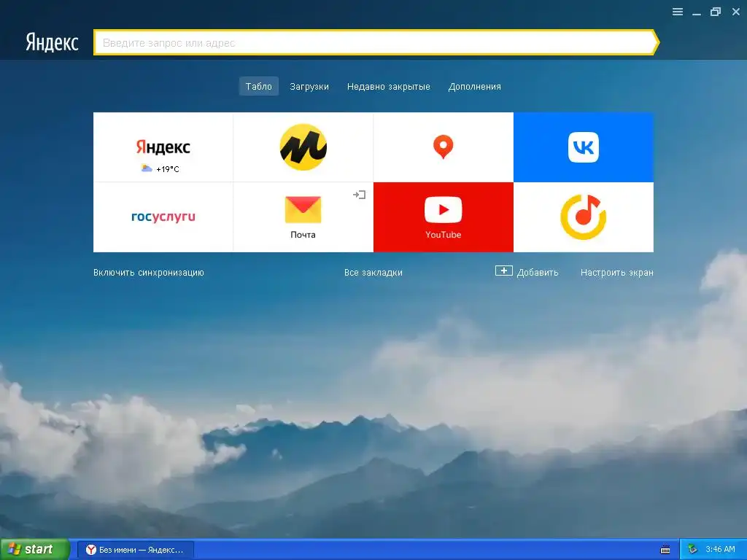Open the Yandex Maps pin tile
Image resolution: width=747 pixels, height=560 pixels.
pos(443,147)
